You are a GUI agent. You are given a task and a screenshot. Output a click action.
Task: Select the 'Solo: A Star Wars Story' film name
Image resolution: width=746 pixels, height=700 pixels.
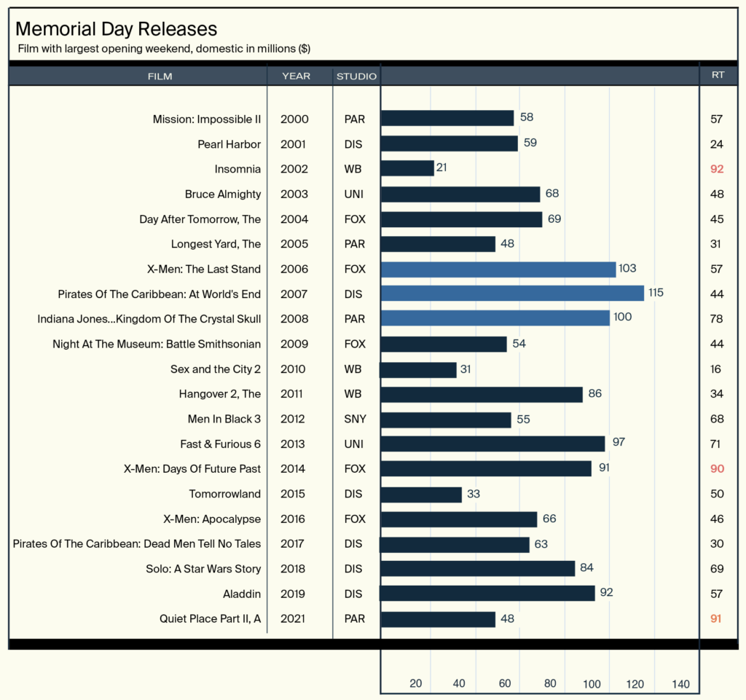pyautogui.click(x=203, y=569)
